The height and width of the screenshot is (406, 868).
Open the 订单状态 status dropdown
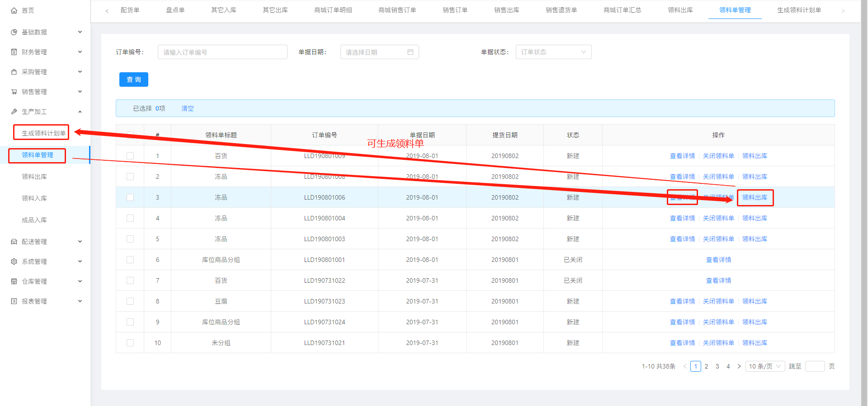click(x=553, y=52)
